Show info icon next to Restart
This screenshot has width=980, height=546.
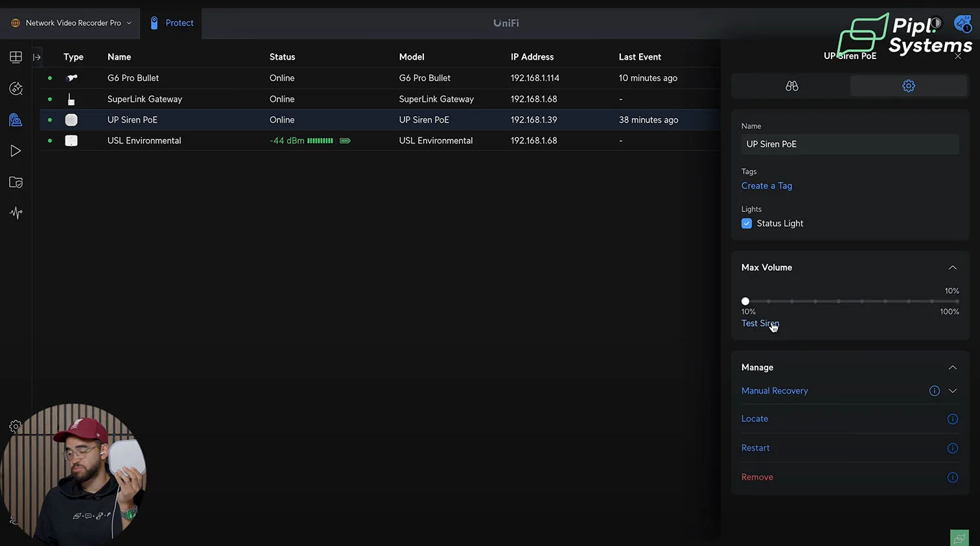pos(952,448)
